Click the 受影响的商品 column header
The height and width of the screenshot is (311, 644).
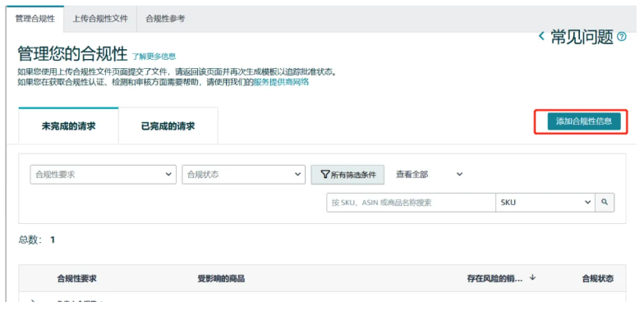(221, 279)
